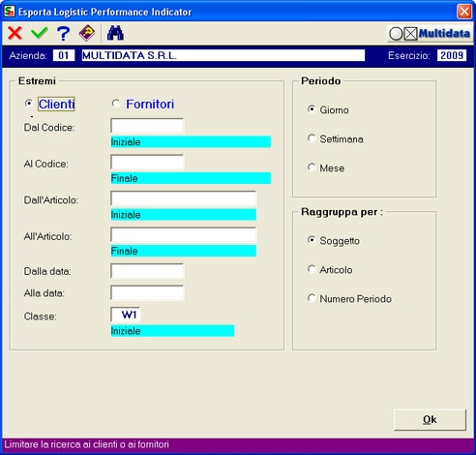This screenshot has width=476, height=455.
Task: Click the green checkmark confirm icon
Action: pyautogui.click(x=40, y=33)
